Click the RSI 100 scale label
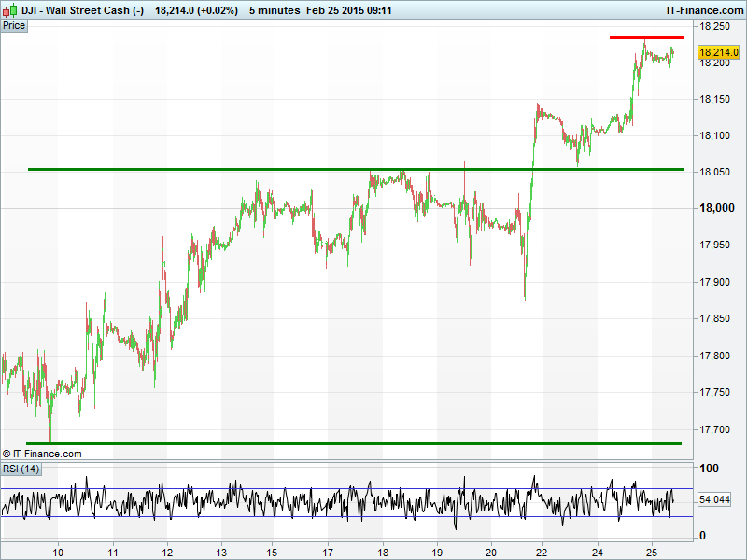747x560 pixels. (x=709, y=469)
